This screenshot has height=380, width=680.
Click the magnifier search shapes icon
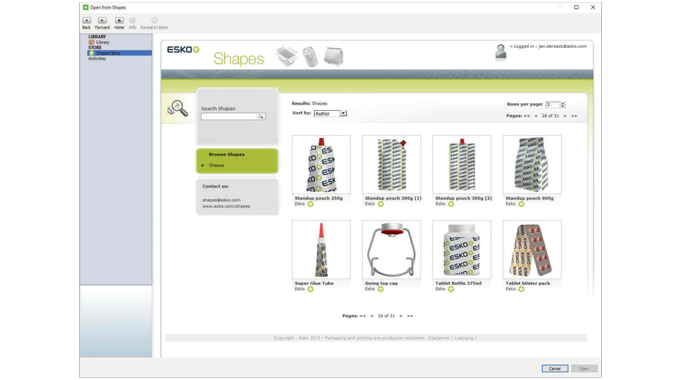[178, 108]
